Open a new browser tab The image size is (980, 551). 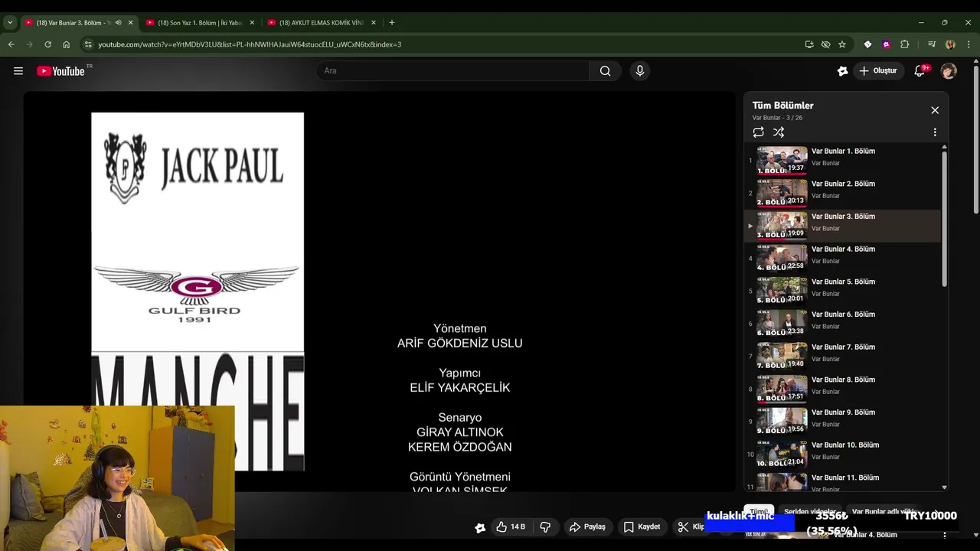(392, 23)
